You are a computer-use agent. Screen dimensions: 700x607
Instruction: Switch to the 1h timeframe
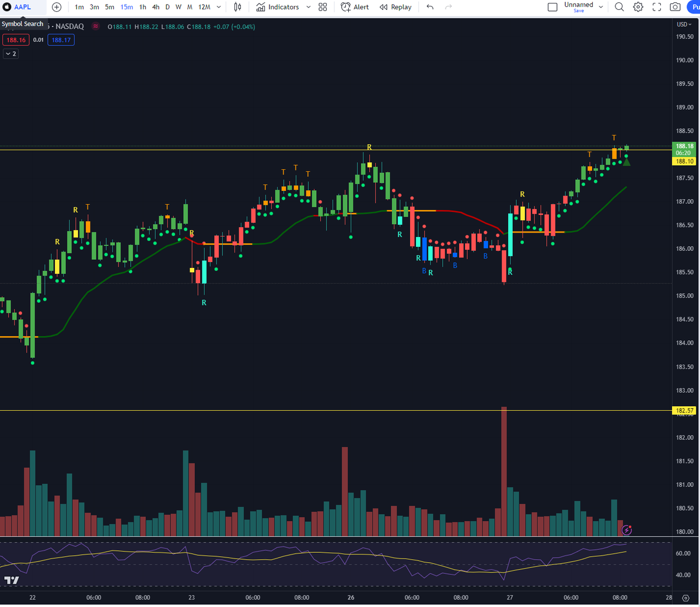pos(143,7)
